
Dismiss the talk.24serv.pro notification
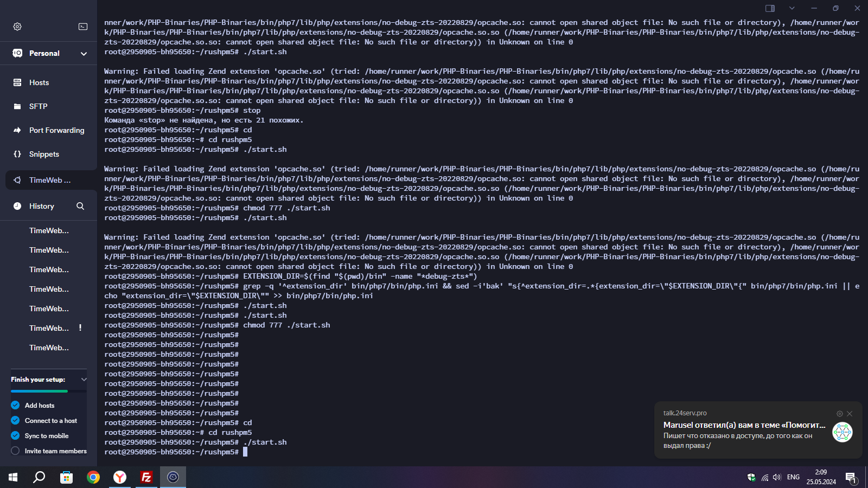850,414
